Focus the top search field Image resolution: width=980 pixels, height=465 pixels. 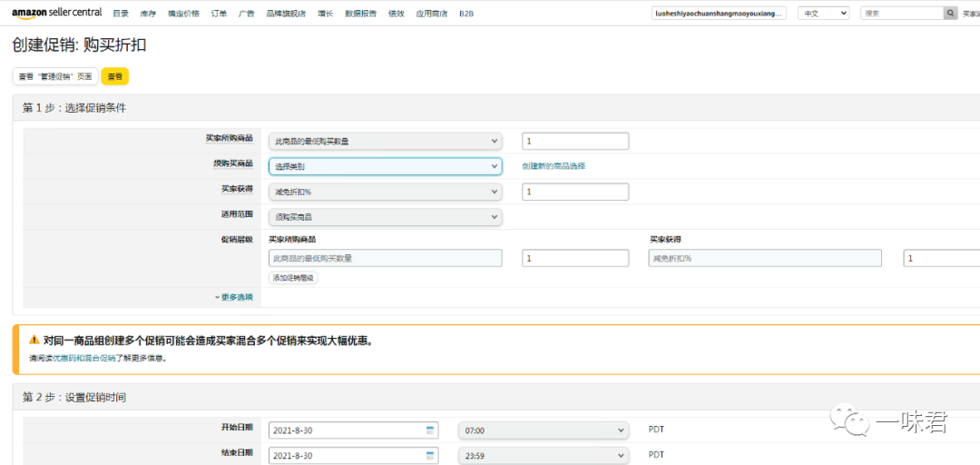tap(901, 13)
